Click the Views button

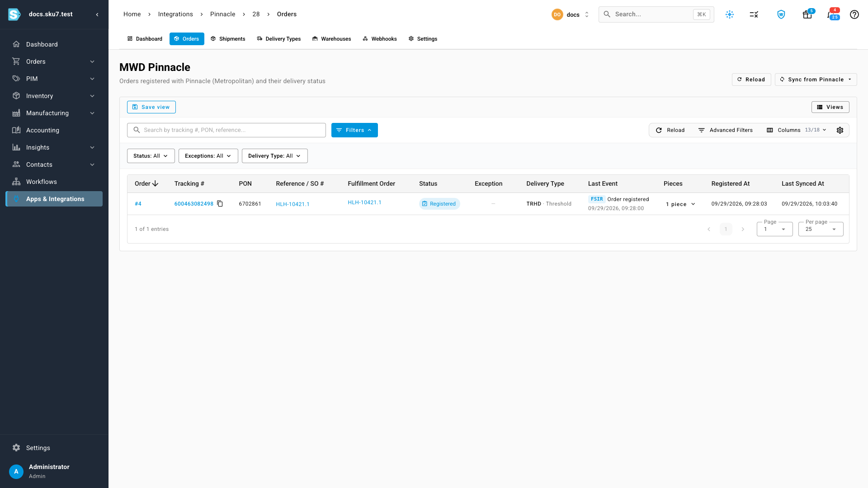coord(830,107)
